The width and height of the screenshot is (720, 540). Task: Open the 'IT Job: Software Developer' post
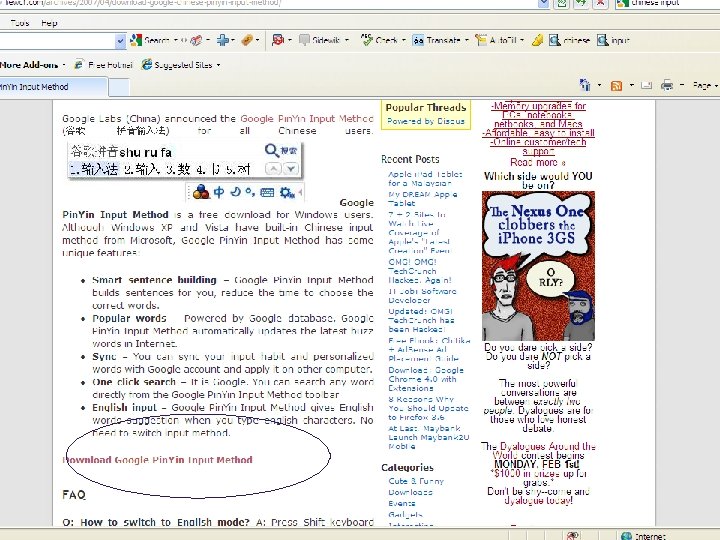pos(422,295)
